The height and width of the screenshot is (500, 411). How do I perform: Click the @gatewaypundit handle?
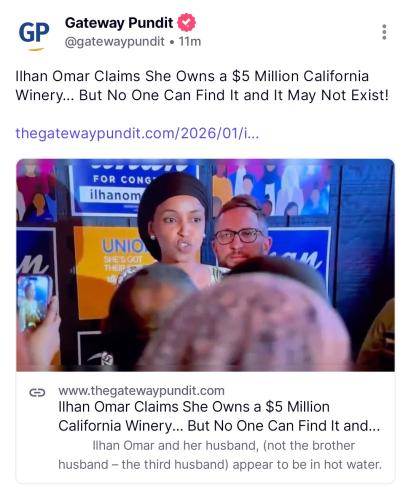pos(114,42)
